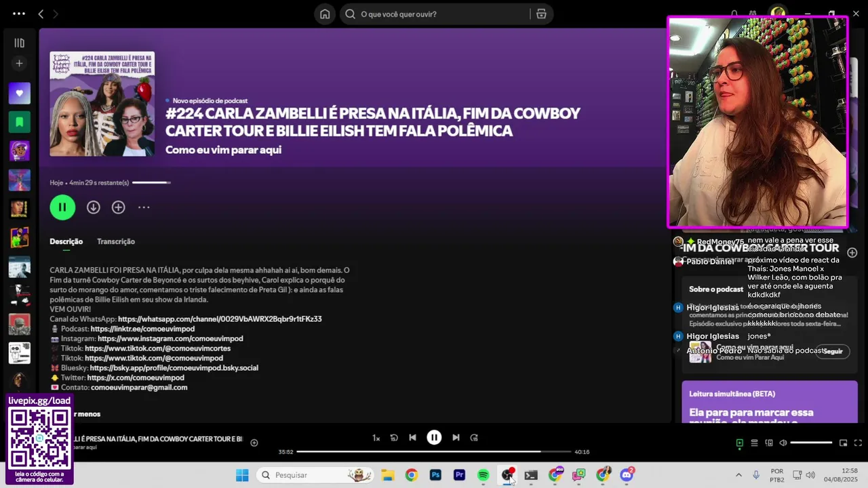Toggle the Now Playing view panel
Viewport: 868px width, 488px height.
[740, 443]
